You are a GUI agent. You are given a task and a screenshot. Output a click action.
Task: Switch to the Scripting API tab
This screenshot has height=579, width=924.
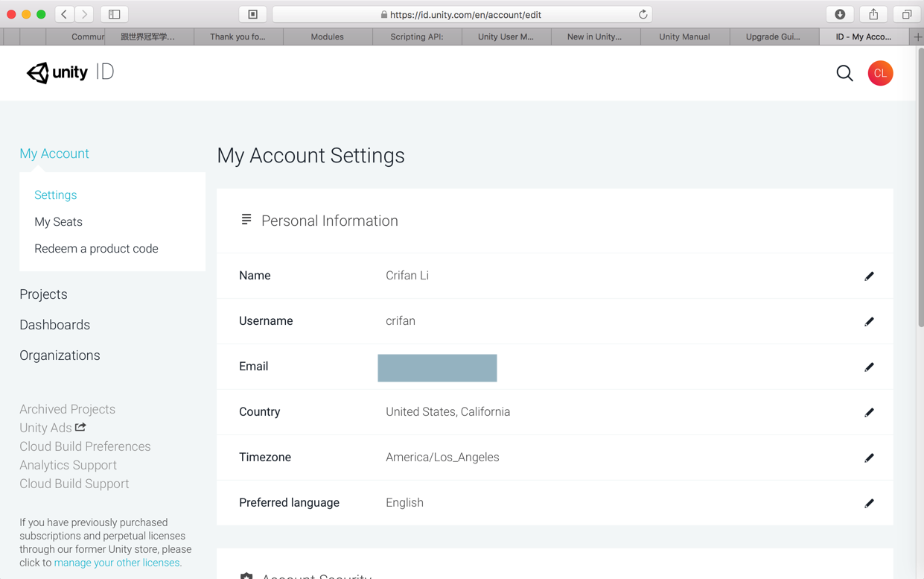click(x=417, y=37)
